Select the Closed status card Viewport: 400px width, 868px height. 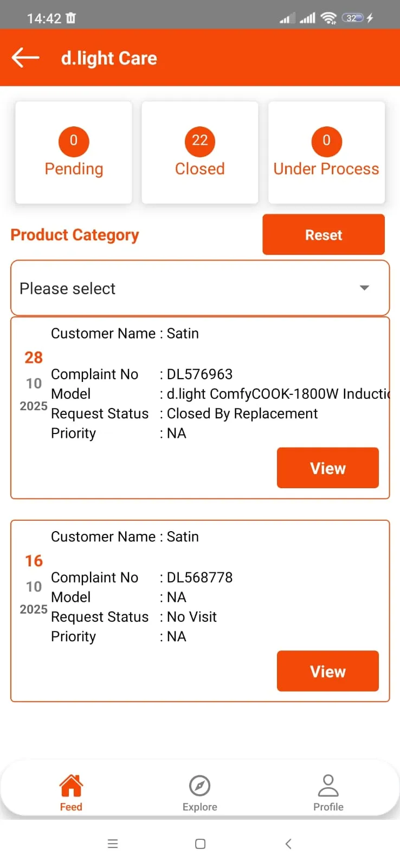[x=200, y=152]
